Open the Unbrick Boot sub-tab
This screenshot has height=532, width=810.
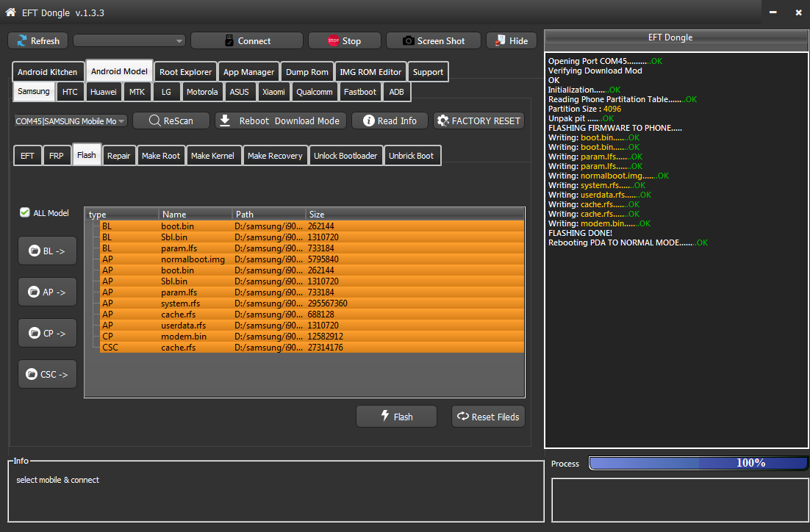(411, 156)
